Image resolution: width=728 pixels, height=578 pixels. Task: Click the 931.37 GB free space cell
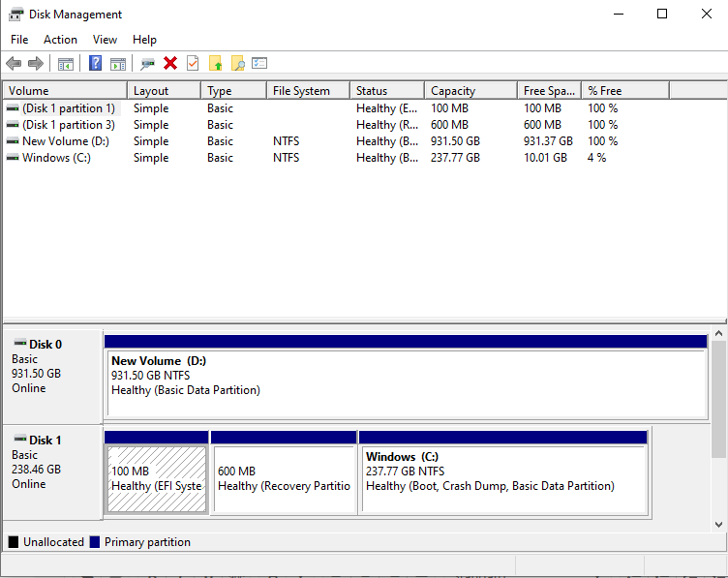[548, 141]
